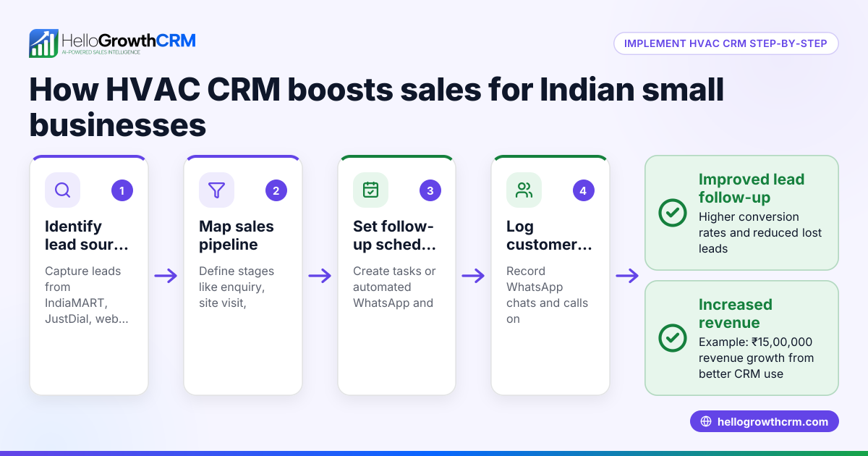868x456 pixels.
Task: Click the magnifying glass icon in step 1
Action: tap(63, 190)
